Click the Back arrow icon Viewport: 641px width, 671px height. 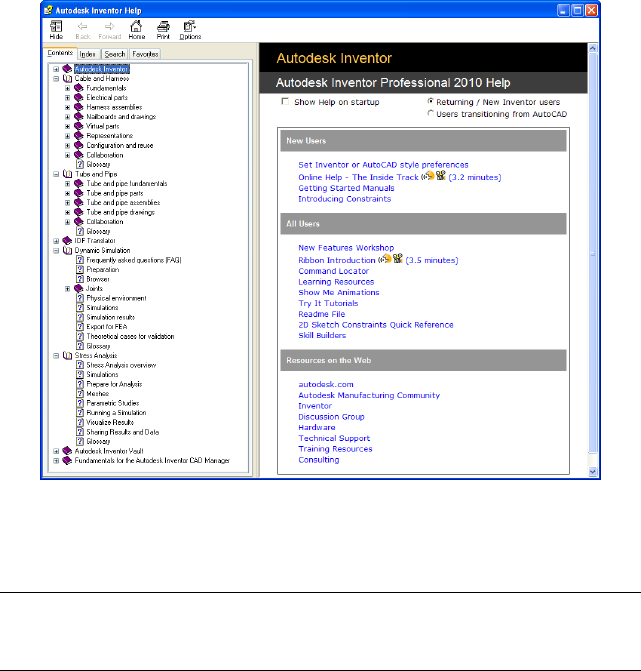coord(83,27)
